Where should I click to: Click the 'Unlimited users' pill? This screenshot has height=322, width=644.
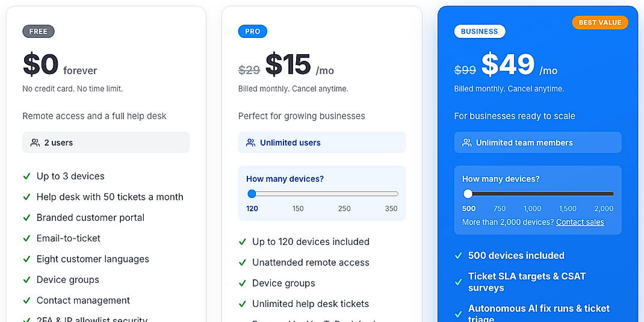[x=322, y=143]
